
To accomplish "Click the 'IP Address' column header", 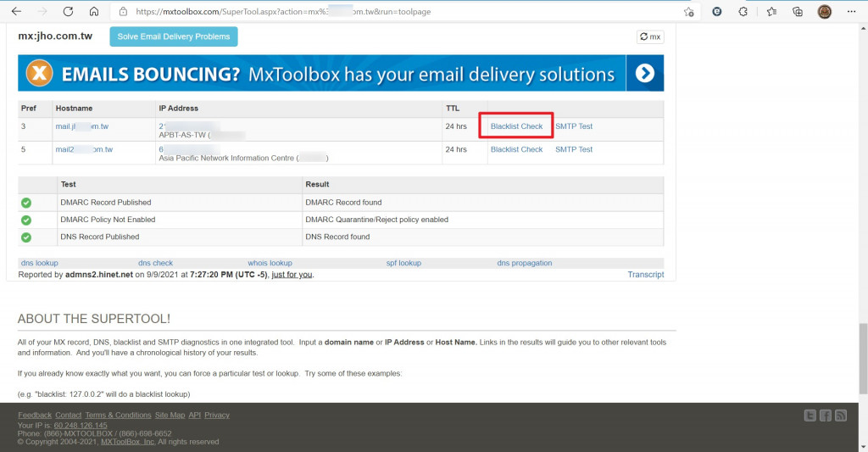I will point(178,108).
